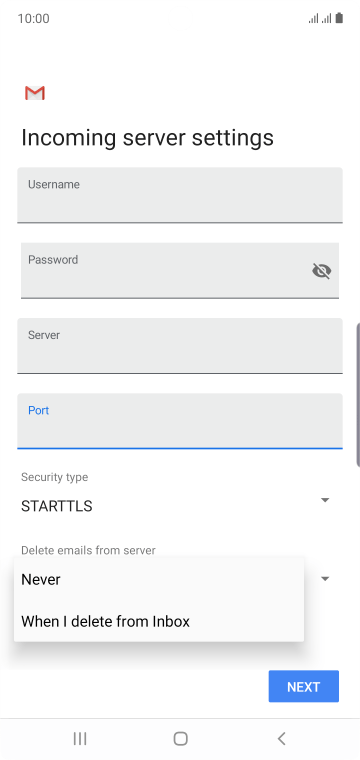Image resolution: width=360 pixels, height=760 pixels.
Task: Select the Port input field
Action: pos(180,421)
